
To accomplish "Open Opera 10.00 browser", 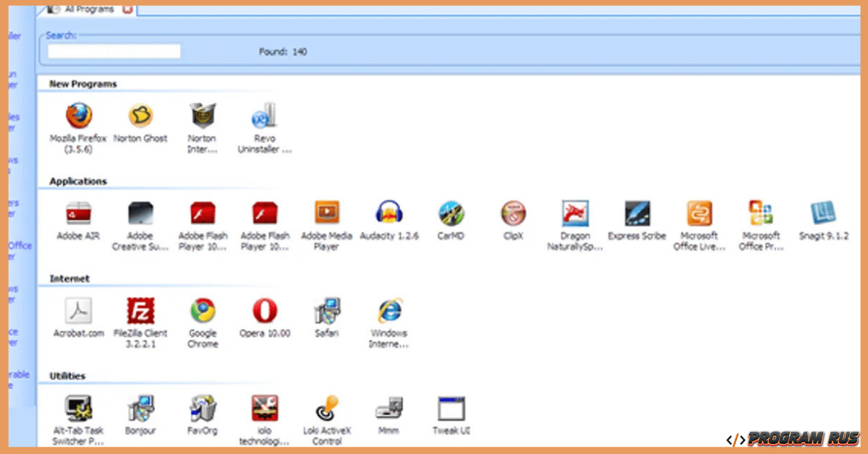I will point(264,311).
